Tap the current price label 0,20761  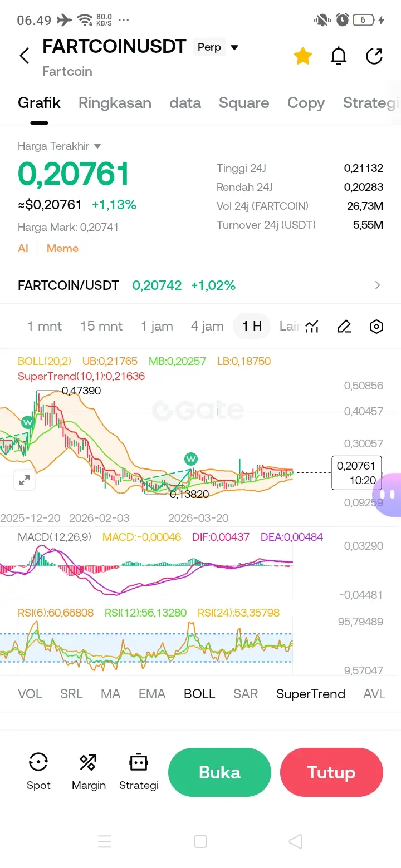pyautogui.click(x=356, y=473)
